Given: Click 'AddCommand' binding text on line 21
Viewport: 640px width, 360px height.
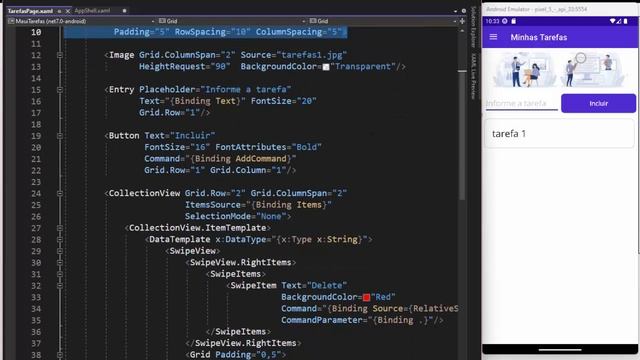Looking at the screenshot, I should pyautogui.click(x=261, y=159).
